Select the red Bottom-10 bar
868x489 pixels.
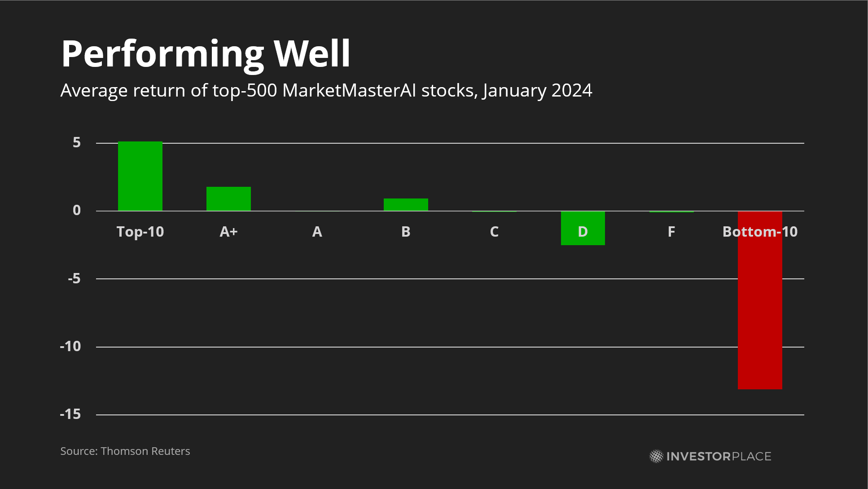point(760,314)
